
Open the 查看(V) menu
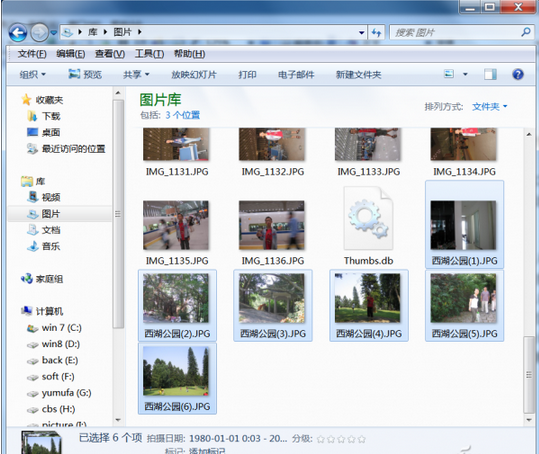pyautogui.click(x=110, y=54)
